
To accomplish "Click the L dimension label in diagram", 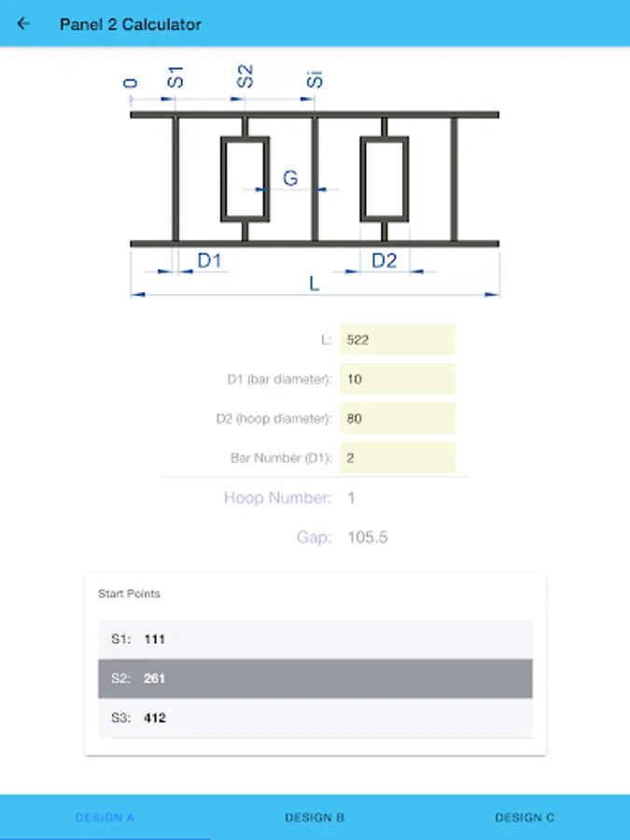I will (x=315, y=283).
